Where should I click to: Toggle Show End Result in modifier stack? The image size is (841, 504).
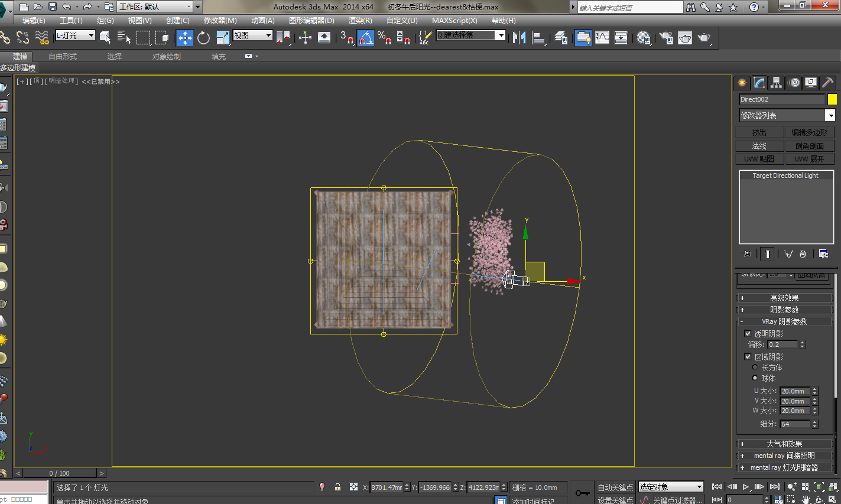click(767, 254)
